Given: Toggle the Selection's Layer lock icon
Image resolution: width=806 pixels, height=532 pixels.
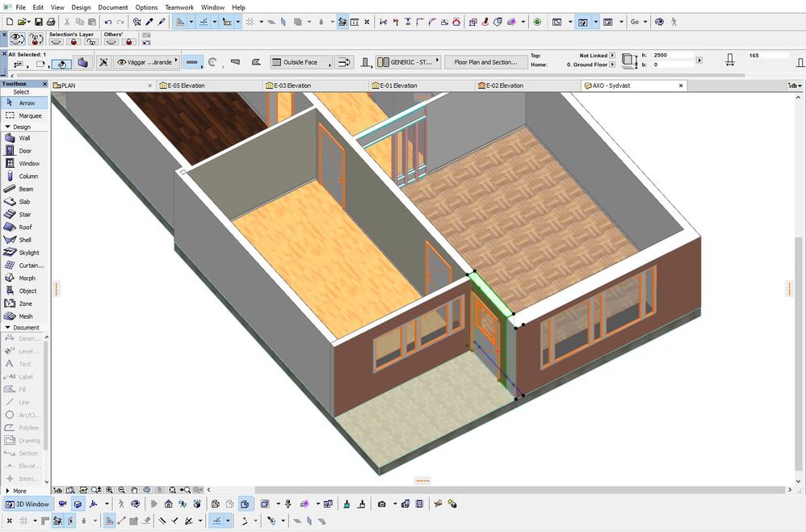Looking at the screenshot, I should click(x=73, y=41).
